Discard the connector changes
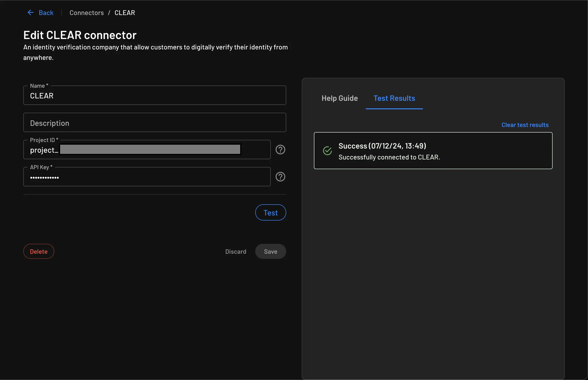 236,252
